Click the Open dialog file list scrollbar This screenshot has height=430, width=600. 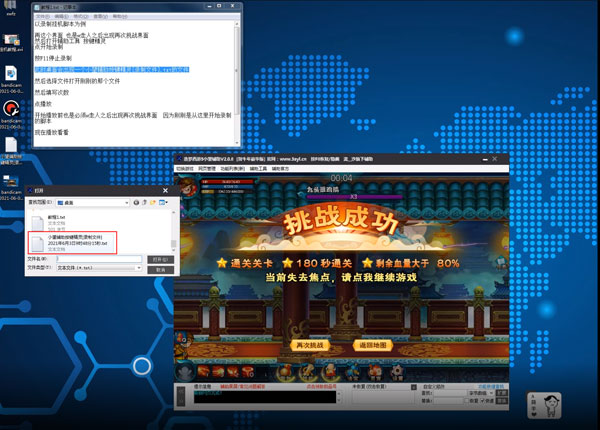[x=173, y=230]
